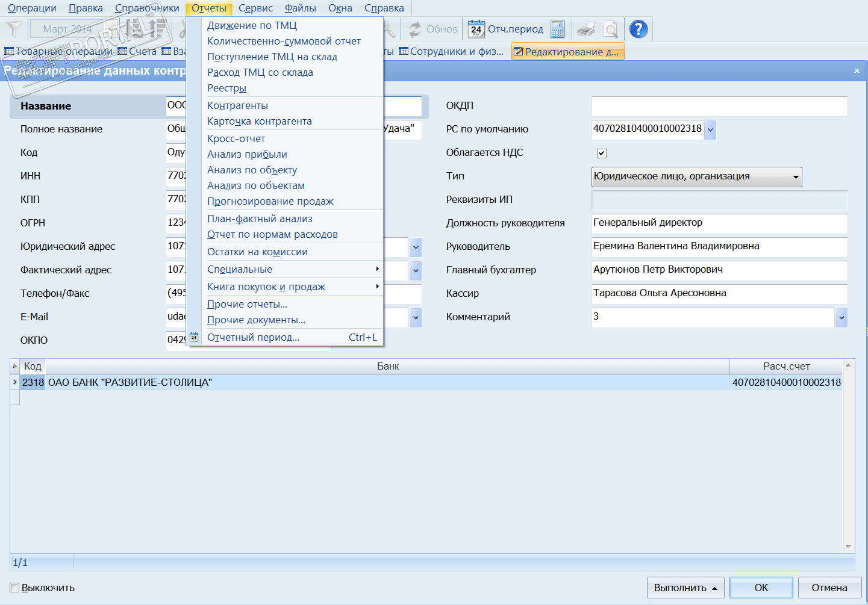This screenshot has height=605, width=868.
Task: Click the blue help question mark icon
Action: click(x=639, y=29)
